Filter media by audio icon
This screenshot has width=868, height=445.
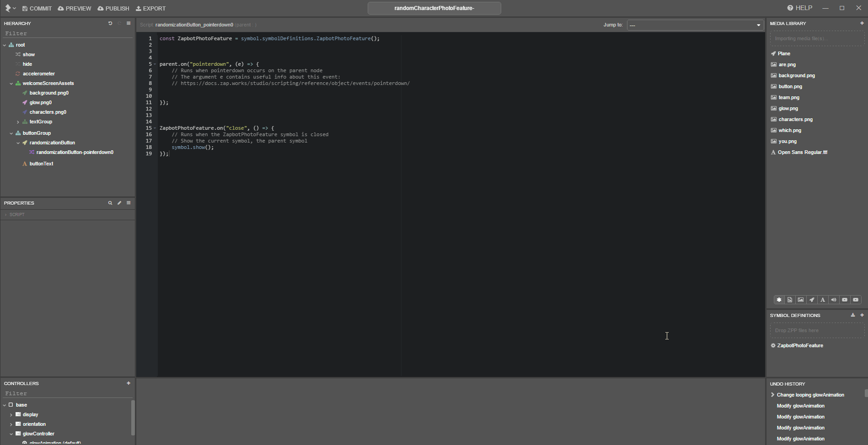pos(834,300)
